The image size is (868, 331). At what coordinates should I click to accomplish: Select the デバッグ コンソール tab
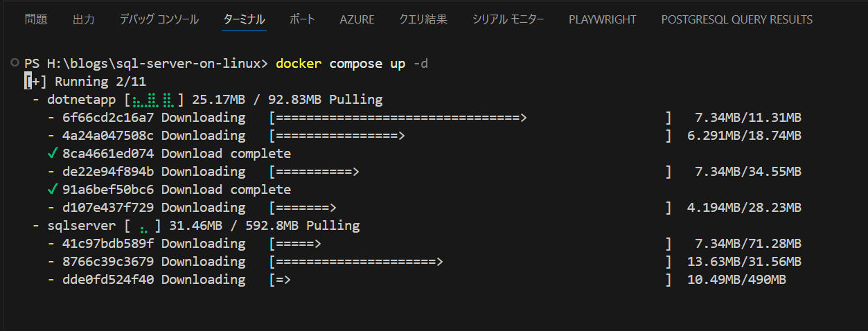[x=159, y=19]
